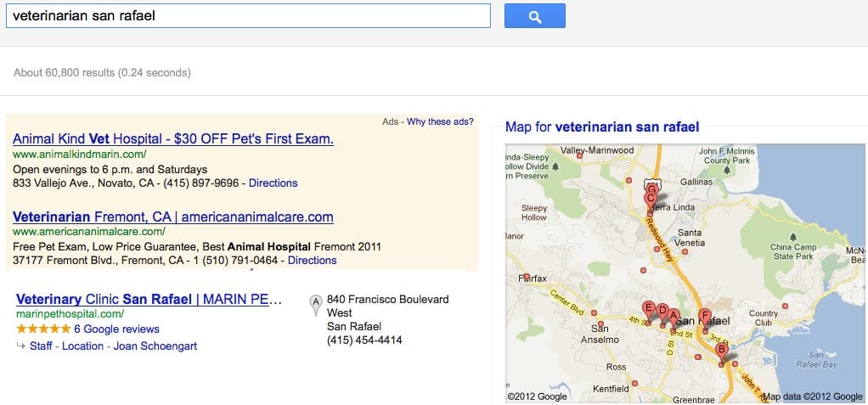Click 'Why these ads?' link
This screenshot has height=405, width=868.
click(x=440, y=121)
